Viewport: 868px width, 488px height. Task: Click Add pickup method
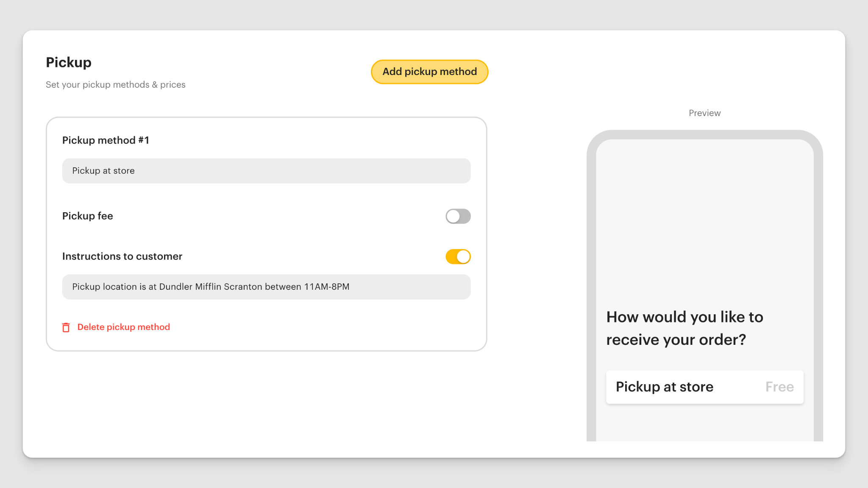(x=429, y=72)
